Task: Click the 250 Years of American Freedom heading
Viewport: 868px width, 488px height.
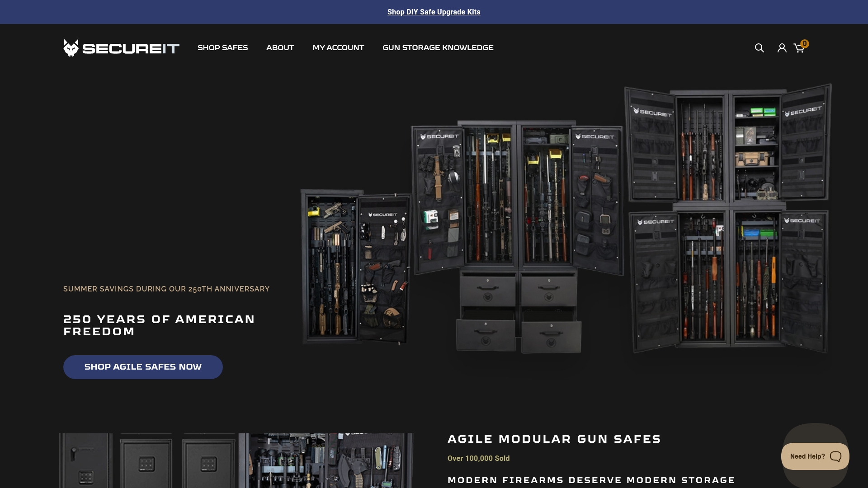Action: click(x=159, y=325)
